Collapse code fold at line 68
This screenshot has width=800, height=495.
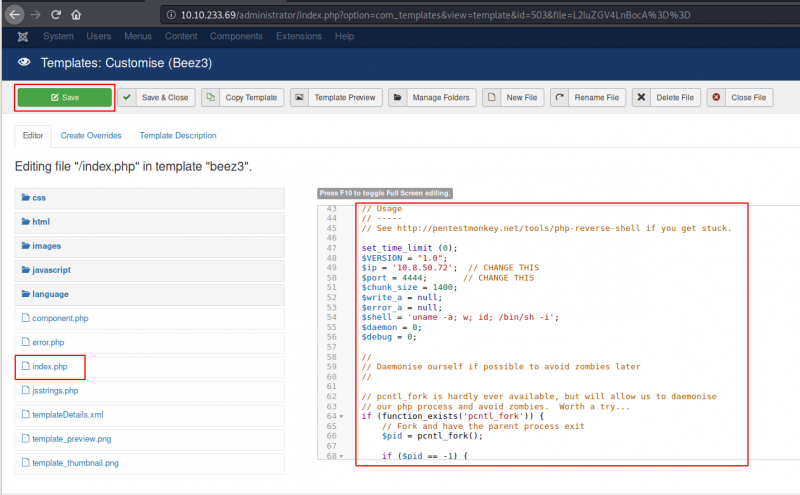341,456
